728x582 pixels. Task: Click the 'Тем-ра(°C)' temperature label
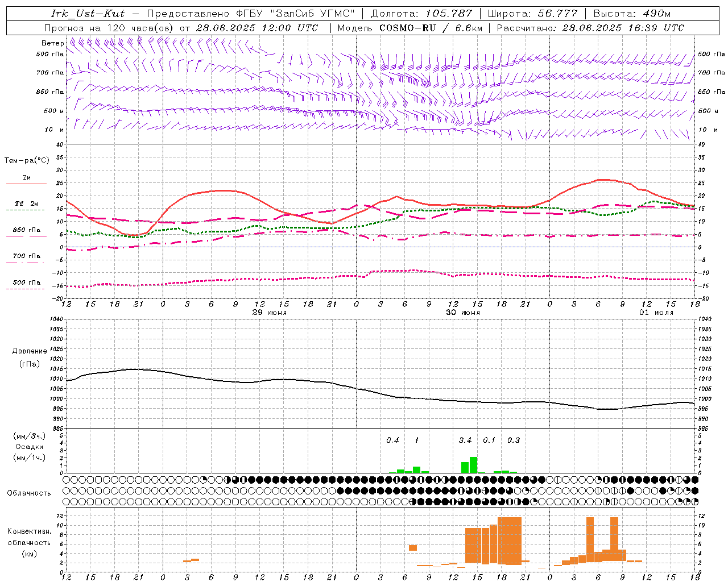27,161
